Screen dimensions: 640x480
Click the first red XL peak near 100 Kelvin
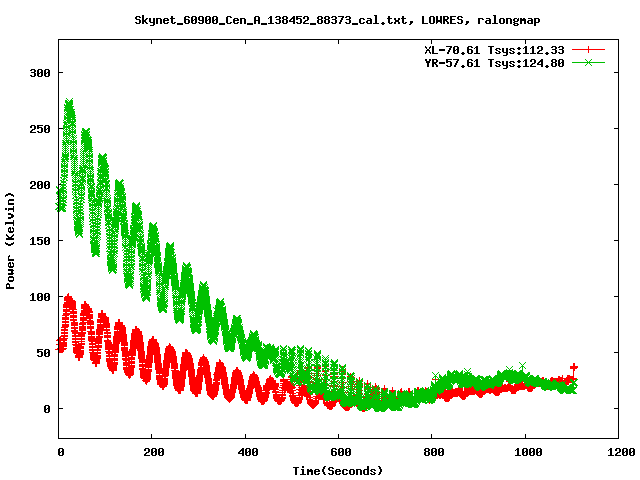69,298
